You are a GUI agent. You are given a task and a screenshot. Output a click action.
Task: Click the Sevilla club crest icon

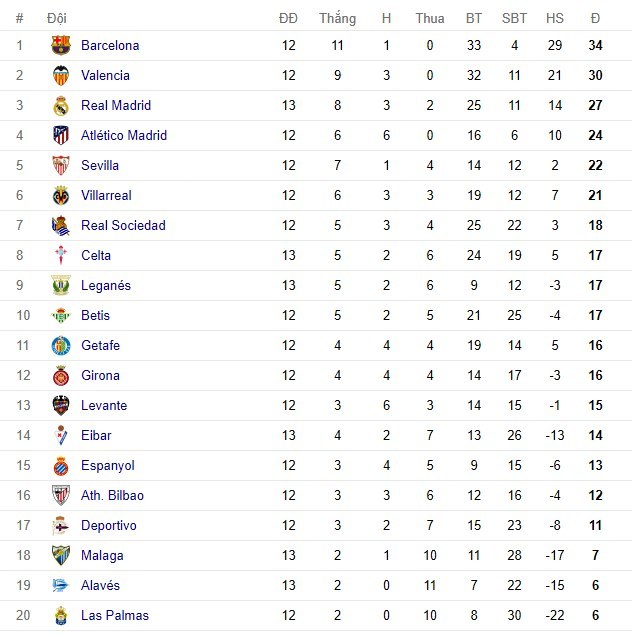tap(61, 165)
